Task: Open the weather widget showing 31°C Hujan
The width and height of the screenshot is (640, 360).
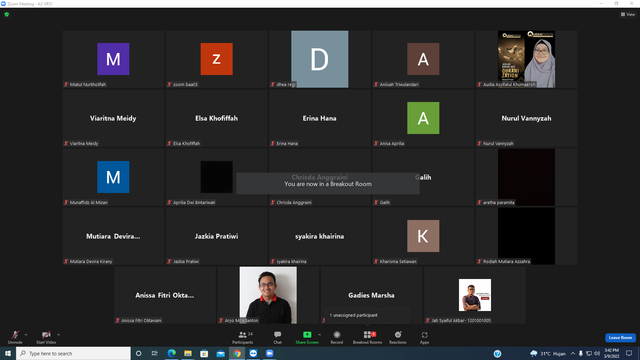Action: pos(548,353)
